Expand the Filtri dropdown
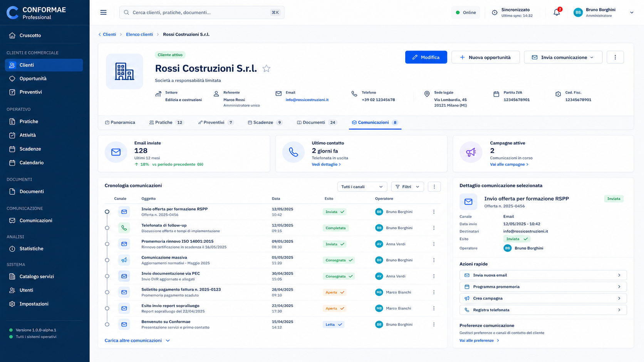 click(x=408, y=187)
